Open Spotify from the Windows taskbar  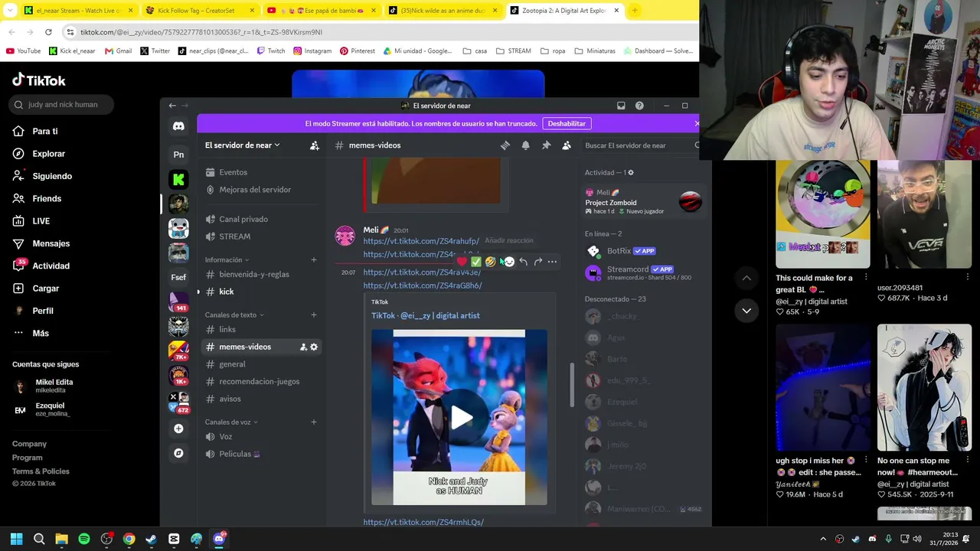[x=84, y=539]
